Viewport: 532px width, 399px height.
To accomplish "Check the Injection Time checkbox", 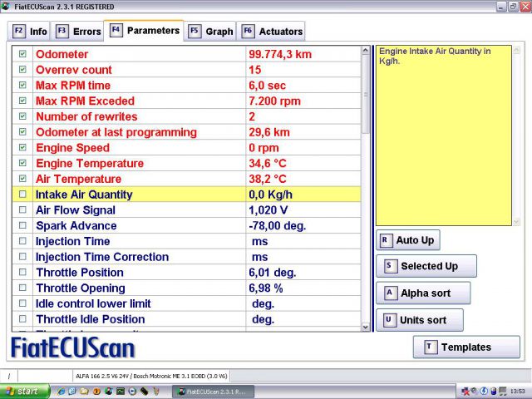I will click(x=22, y=241).
